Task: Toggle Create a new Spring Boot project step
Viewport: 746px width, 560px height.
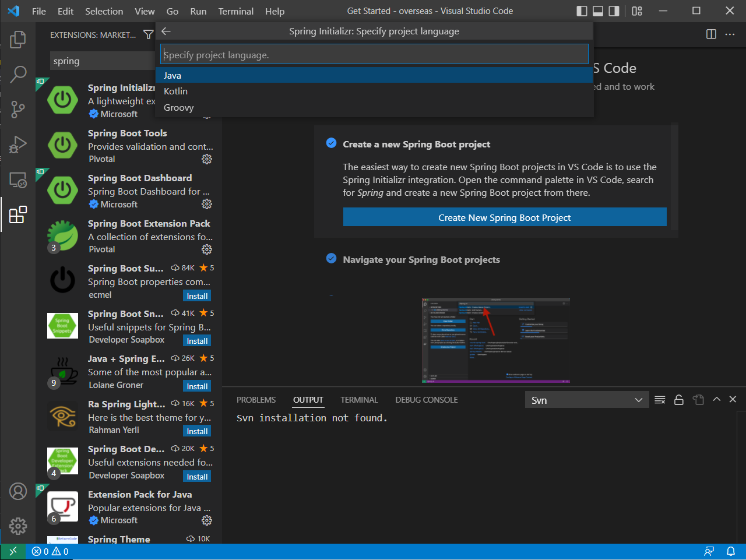Action: coord(331,143)
